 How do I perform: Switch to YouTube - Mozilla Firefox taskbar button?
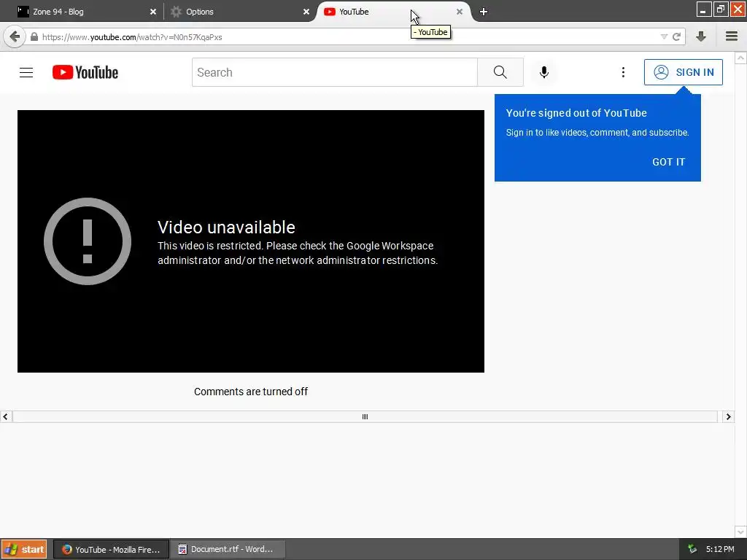(111, 549)
